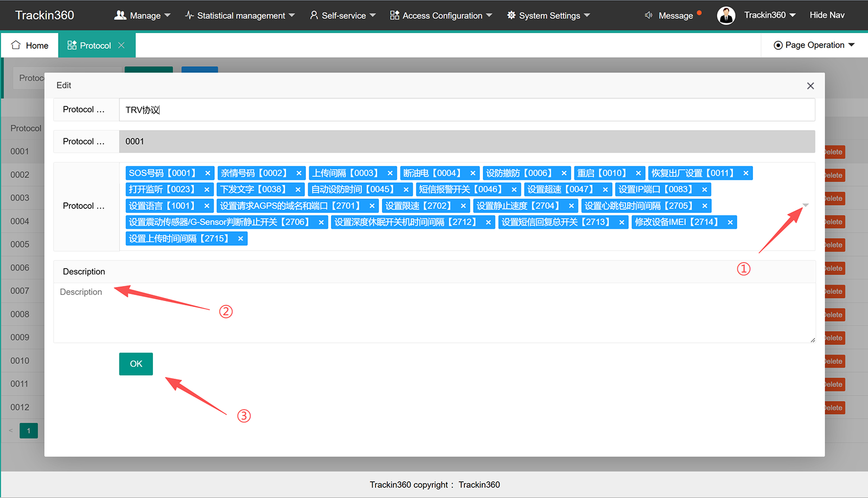Open the Page Operation dropdown

(814, 45)
